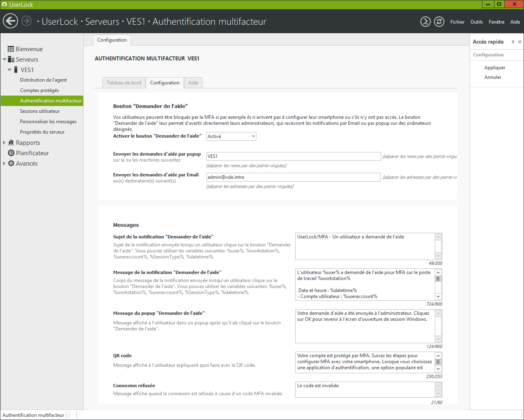This screenshot has width=524, height=420.
Task: Click the refresh icon in header
Action: (439, 22)
